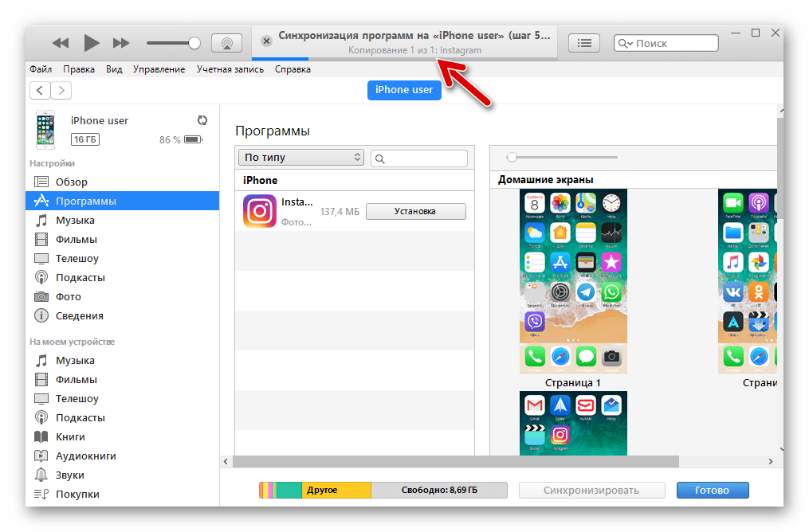Click the Установка button for Instagram
Viewport: 809px width, 532px height.
(416, 211)
